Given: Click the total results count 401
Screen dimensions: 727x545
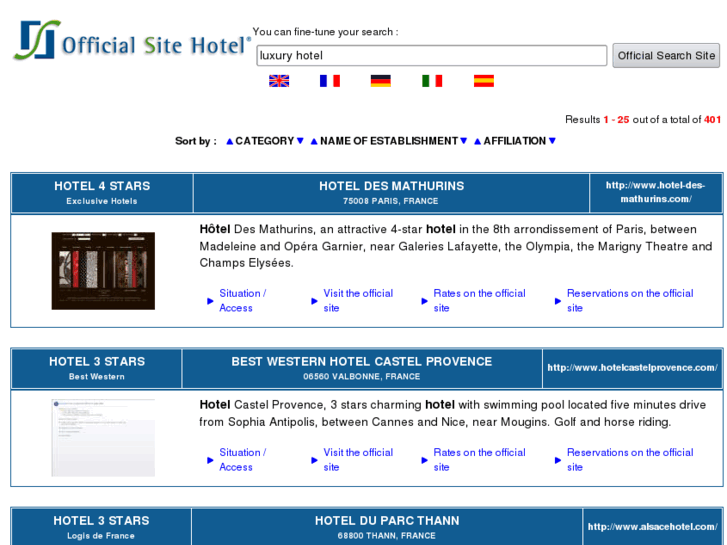Looking at the screenshot, I should 712,120.
